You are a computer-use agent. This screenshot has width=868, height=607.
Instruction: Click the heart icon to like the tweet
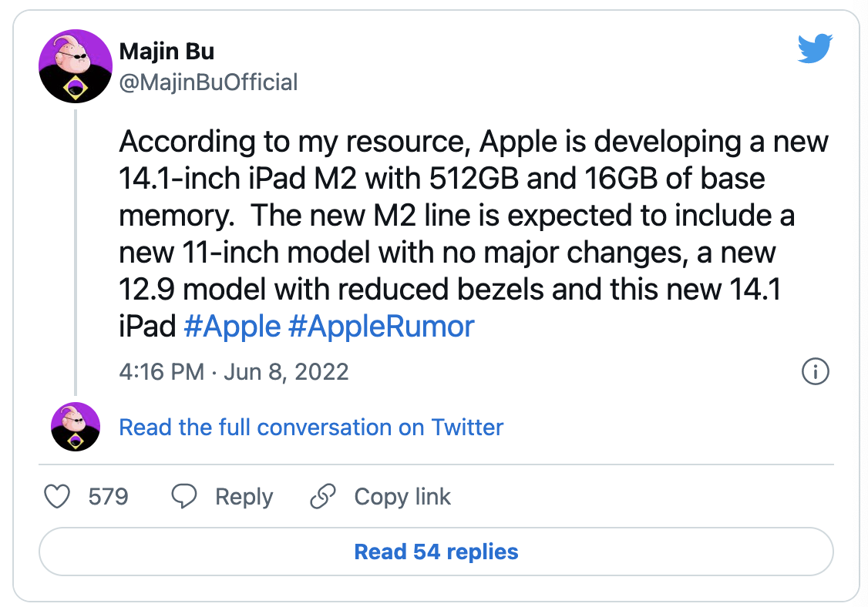[58, 497]
